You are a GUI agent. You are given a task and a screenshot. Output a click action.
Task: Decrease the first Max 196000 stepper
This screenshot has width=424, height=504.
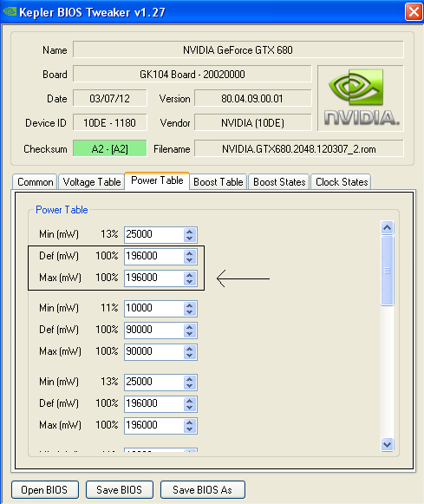click(x=190, y=282)
